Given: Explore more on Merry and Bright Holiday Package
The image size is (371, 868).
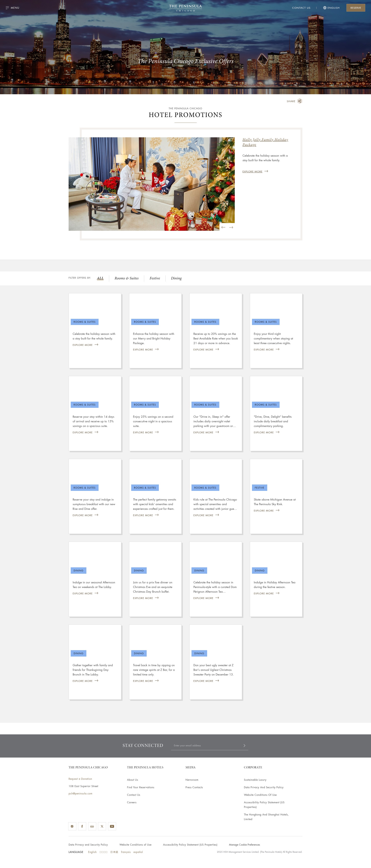Looking at the screenshot, I should (x=146, y=350).
